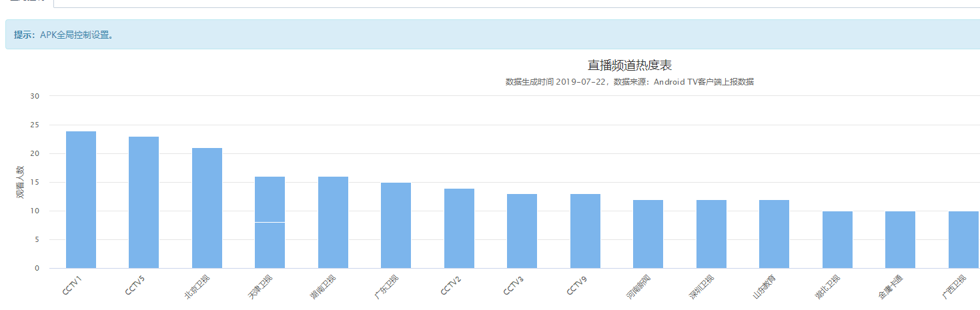This screenshot has height=310, width=980.
Task: Click the 天津卫视 axis label
Action: (259, 286)
